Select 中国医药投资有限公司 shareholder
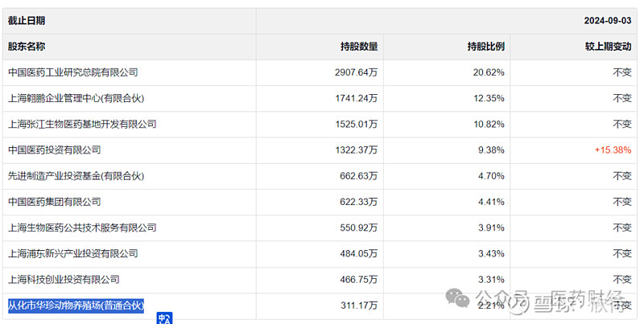The height and width of the screenshot is (324, 644). click(54, 150)
